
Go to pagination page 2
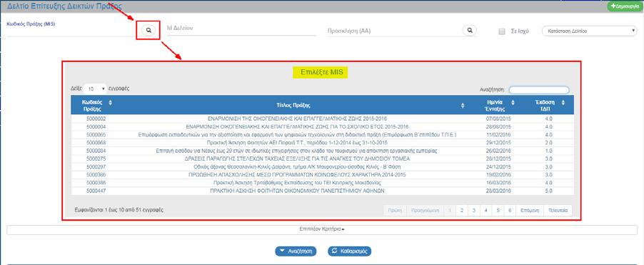pyautogui.click(x=462, y=210)
